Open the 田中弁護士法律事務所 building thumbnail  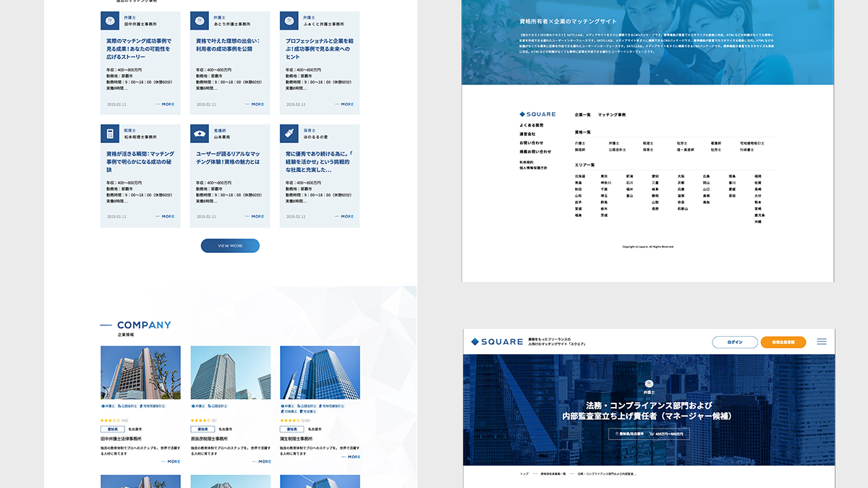coord(140,372)
